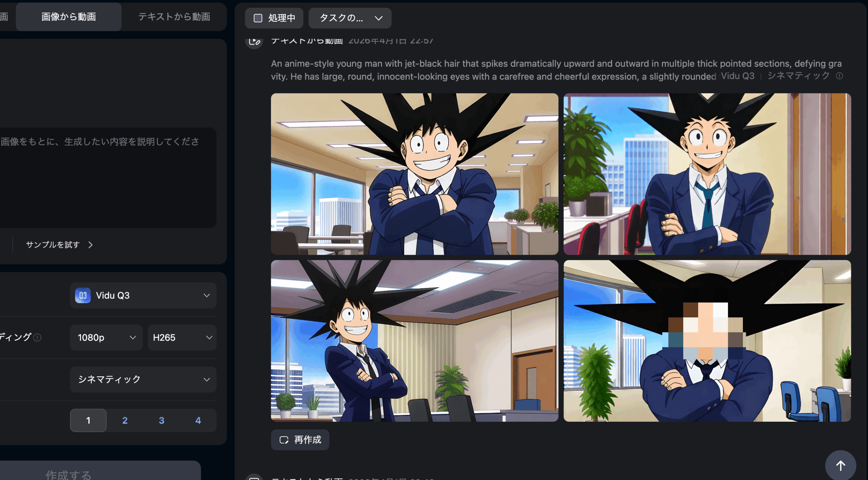The width and height of the screenshot is (868, 480).
Task: Select the 画像から動画 tab
Action: (68, 17)
